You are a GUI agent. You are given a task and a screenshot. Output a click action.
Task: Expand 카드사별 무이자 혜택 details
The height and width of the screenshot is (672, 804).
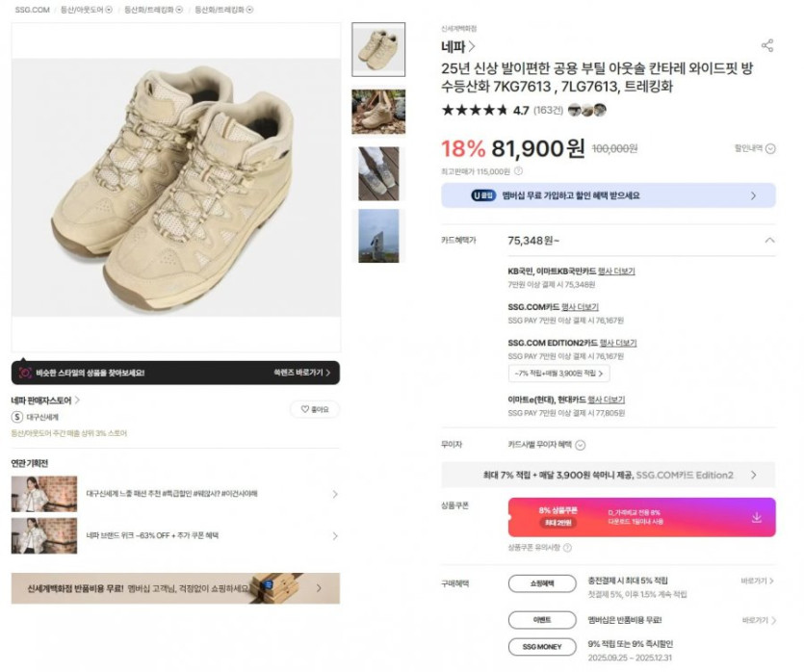click(580, 446)
